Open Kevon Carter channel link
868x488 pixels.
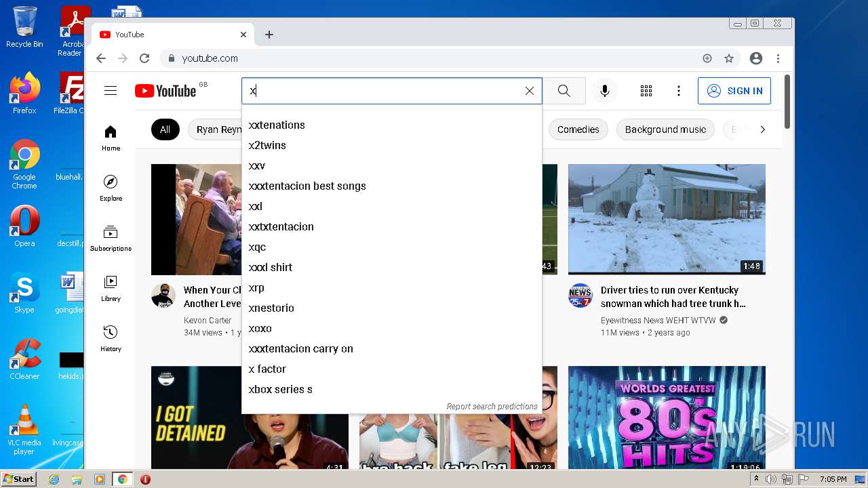208,320
